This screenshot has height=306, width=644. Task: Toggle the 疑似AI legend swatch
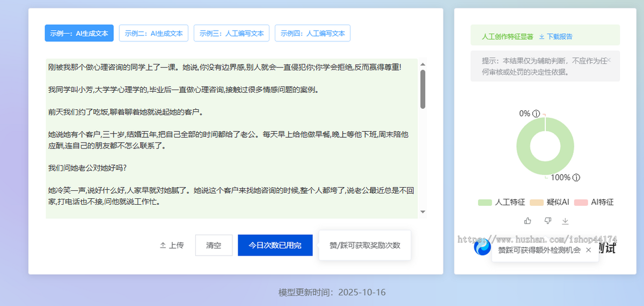[x=537, y=203]
